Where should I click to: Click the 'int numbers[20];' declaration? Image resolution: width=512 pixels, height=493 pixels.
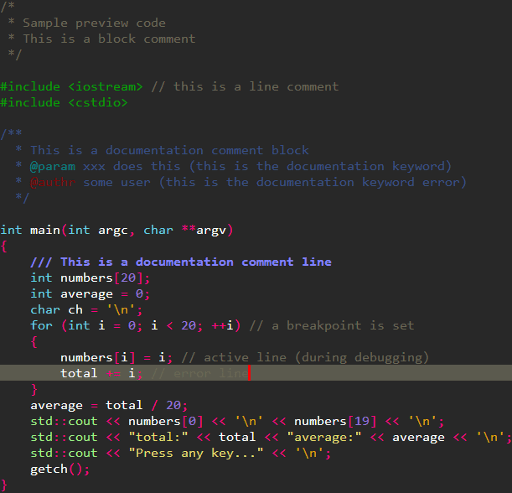coord(90,278)
